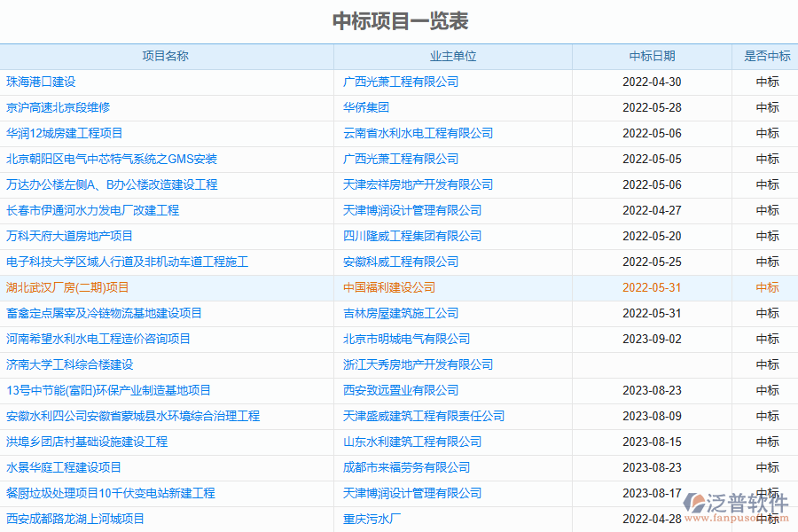Image resolution: width=798 pixels, height=532 pixels.
Task: Click the 重庆污水厂 owner link
Action: point(372,519)
